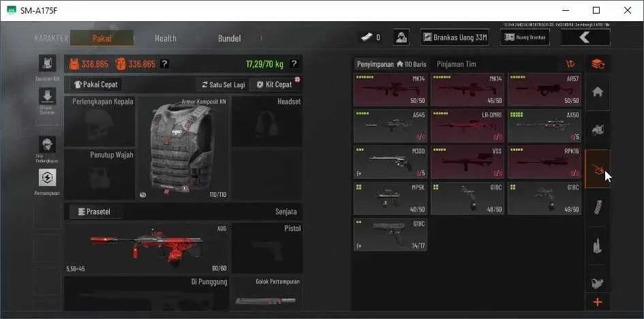644x319 pixels.
Task: Select the bullets filter category
Action: [598, 245]
